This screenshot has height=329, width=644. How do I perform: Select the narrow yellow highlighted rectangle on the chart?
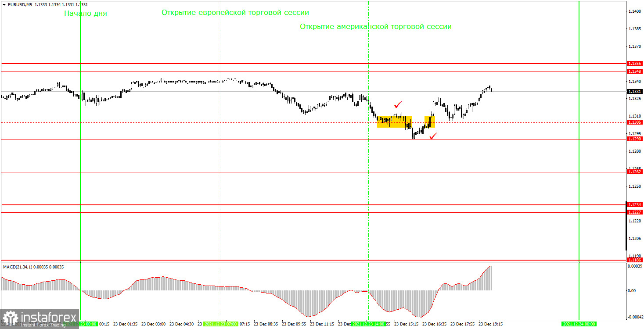point(430,122)
